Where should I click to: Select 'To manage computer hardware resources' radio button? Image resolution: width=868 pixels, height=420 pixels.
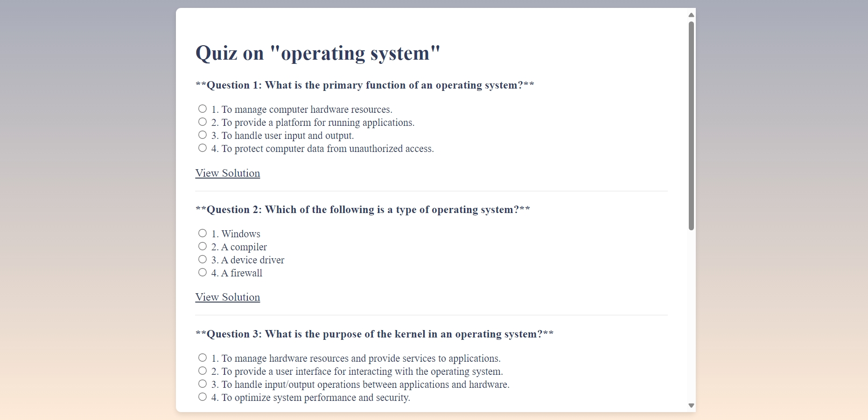(x=203, y=109)
